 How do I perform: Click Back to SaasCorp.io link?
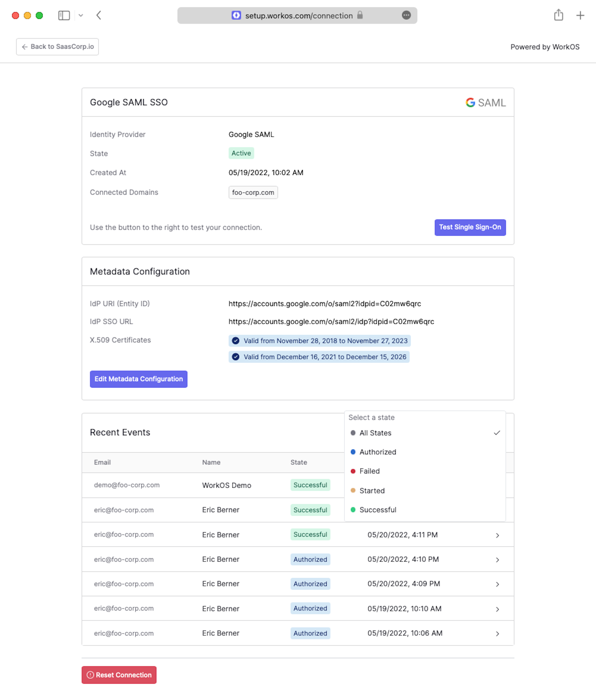pos(57,46)
